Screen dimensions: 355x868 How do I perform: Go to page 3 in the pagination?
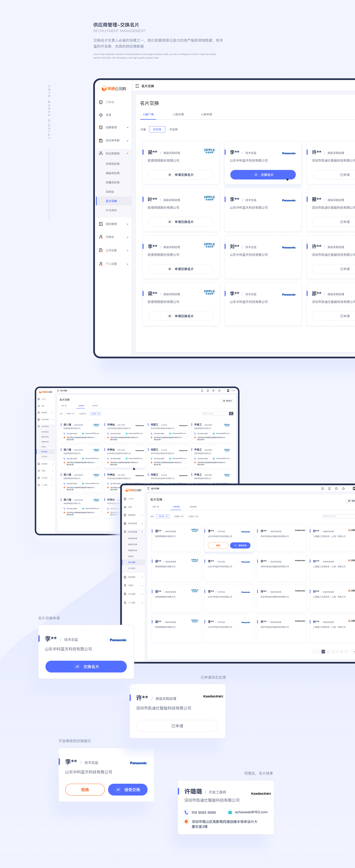328,652
